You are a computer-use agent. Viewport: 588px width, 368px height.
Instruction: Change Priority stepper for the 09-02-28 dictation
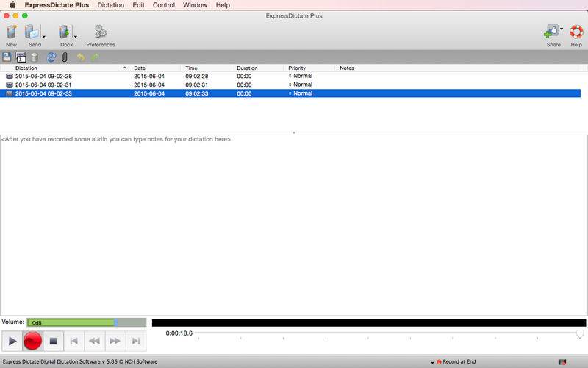click(290, 76)
